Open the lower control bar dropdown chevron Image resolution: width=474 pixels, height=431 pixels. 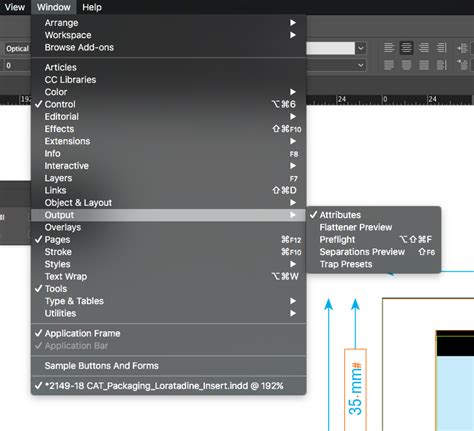tap(361, 65)
